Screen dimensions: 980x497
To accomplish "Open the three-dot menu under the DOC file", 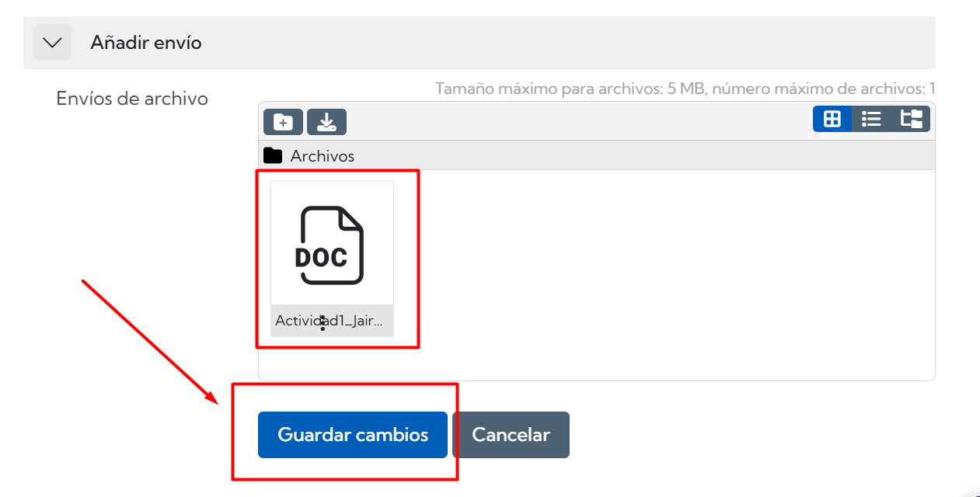I will click(323, 323).
